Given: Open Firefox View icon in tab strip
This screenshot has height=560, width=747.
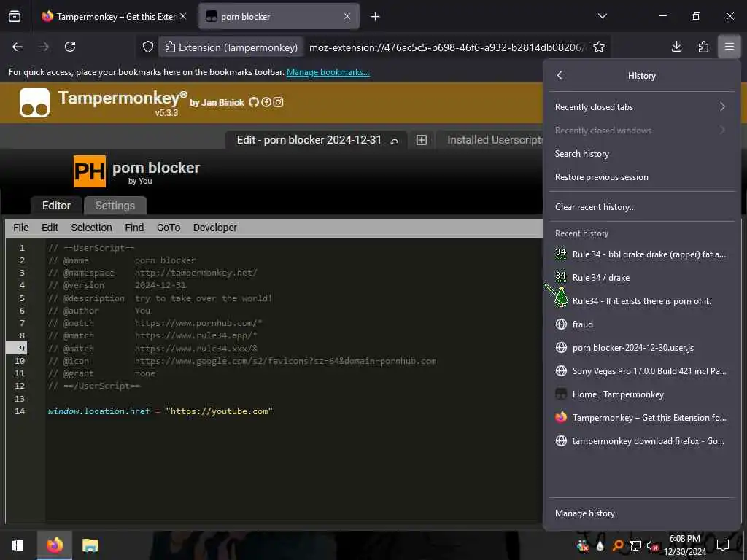Looking at the screenshot, I should coord(15,17).
